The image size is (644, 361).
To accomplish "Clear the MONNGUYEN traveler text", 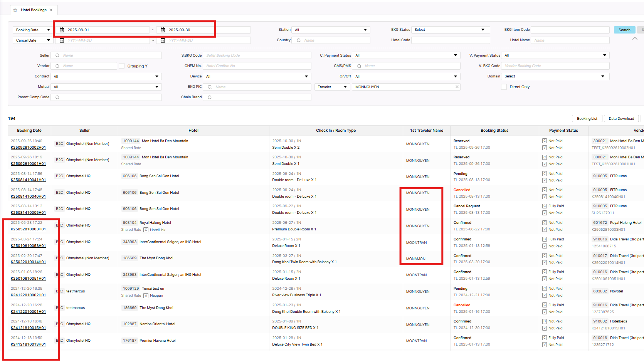I will tap(457, 87).
